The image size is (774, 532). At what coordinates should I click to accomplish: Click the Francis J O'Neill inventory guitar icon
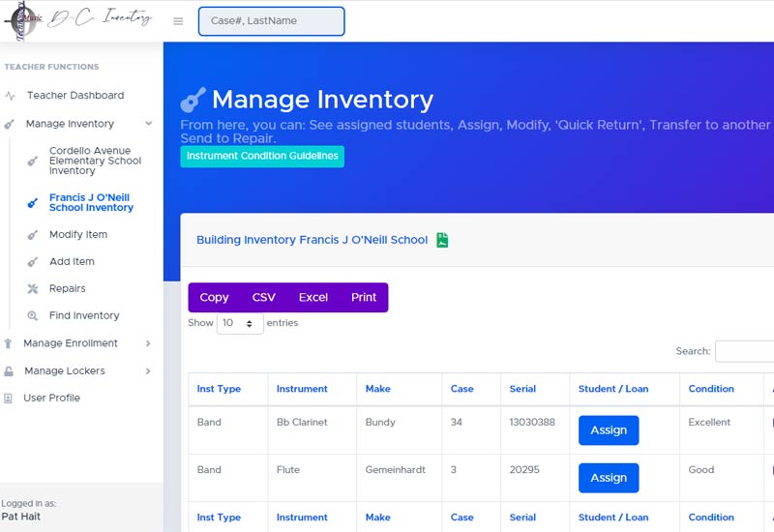click(33, 203)
